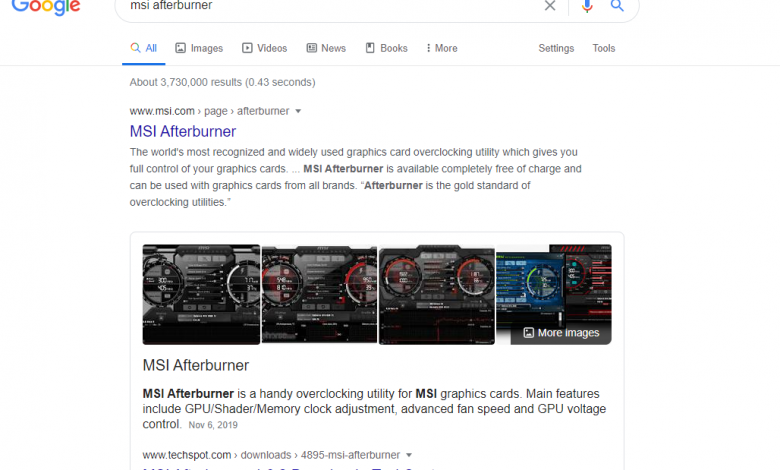
Task: Open the third Afterburner thumbnail with two red gauges
Action: pos(437,294)
